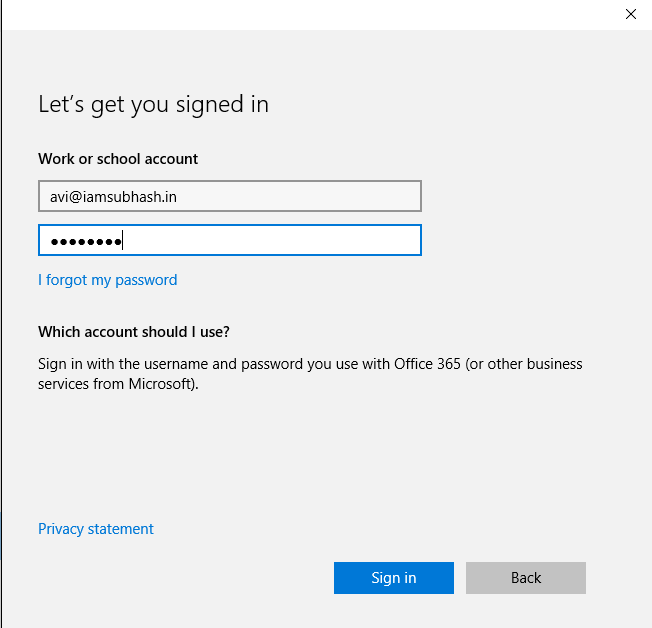The width and height of the screenshot is (652, 628).
Task: Click the email address input field
Action: (229, 197)
